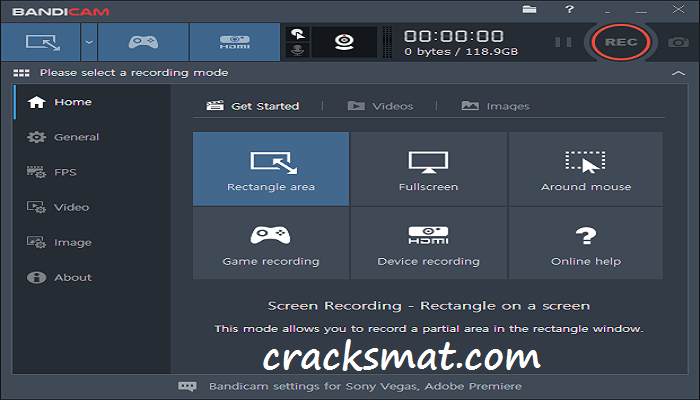Choose the Around mouse tile
The image size is (700, 400).
586,169
